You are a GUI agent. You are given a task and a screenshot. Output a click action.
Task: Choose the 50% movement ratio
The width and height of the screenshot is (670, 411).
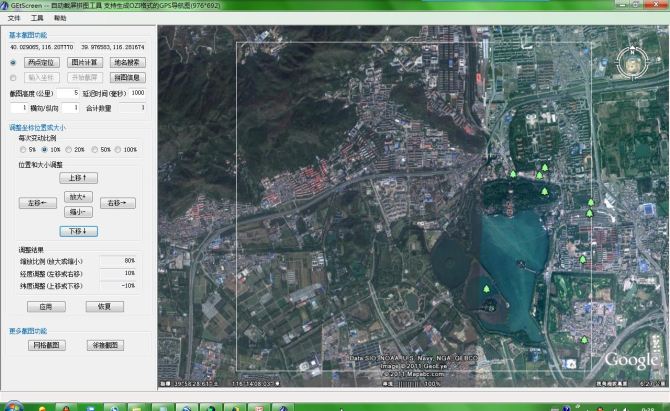pos(95,150)
